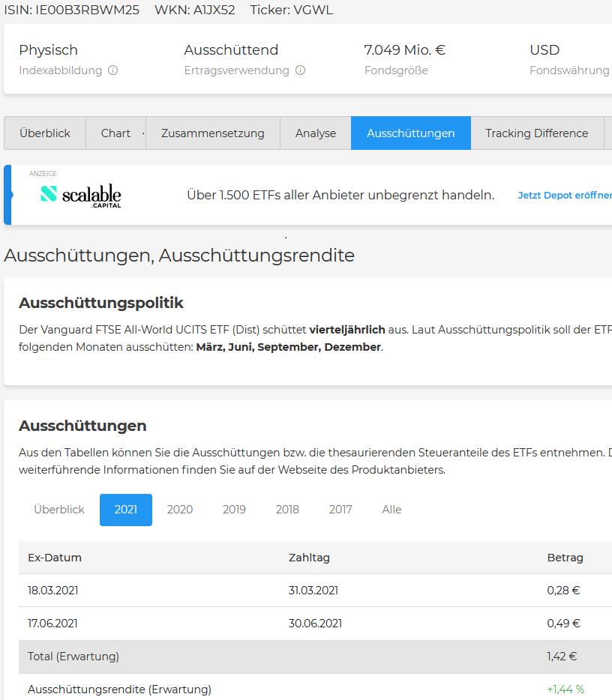Click the Jetzt Depot eröffnen link

(564, 196)
